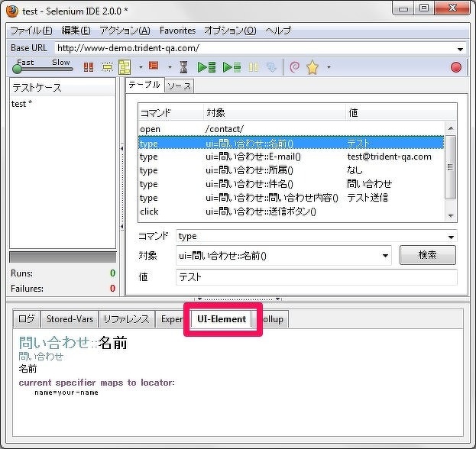Image resolution: width=476 pixels, height=449 pixels.
Task: Click the red record button
Action: (456, 67)
